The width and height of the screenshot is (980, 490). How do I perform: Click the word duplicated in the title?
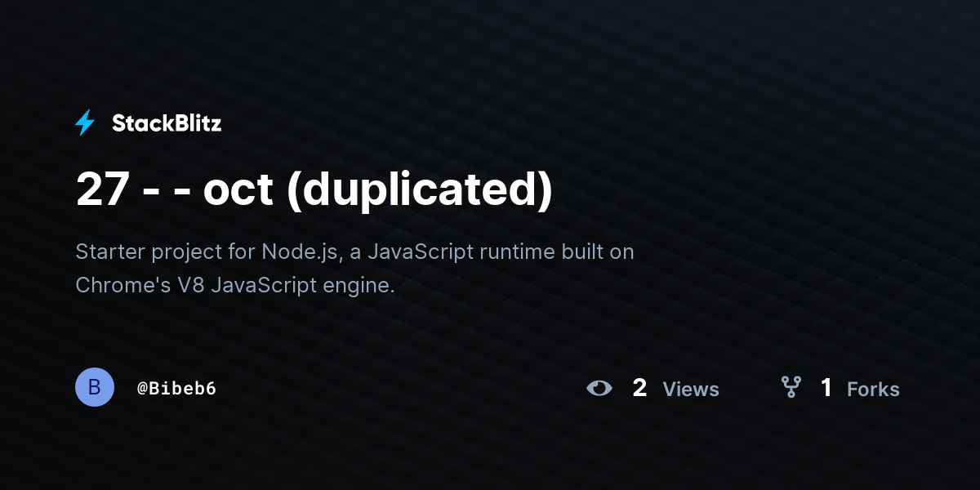point(420,190)
